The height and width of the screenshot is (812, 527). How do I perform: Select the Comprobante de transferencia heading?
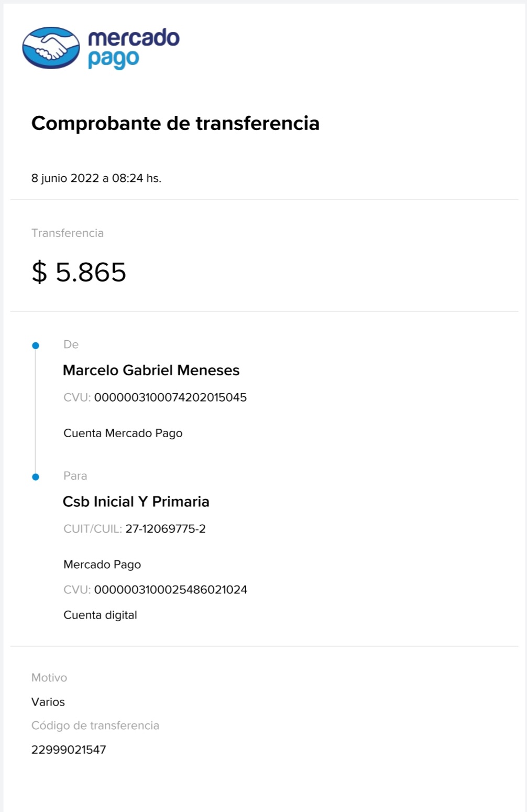tap(175, 123)
